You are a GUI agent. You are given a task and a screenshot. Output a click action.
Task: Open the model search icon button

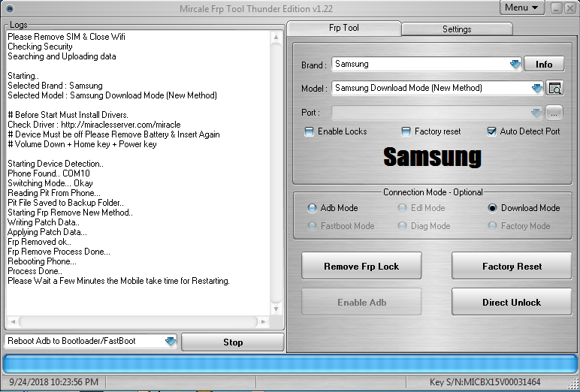point(554,89)
